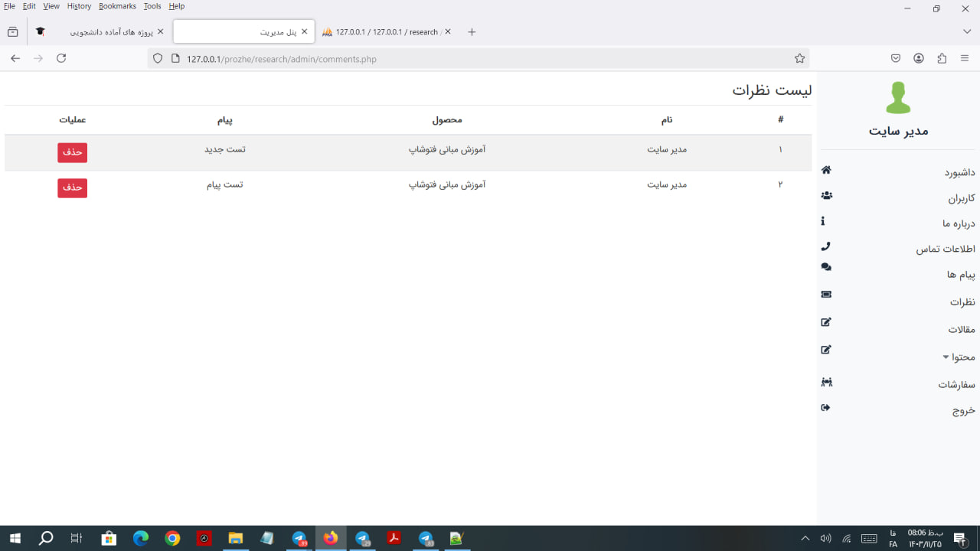980x551 pixels.
Task: Open the پیام ها sidebar link
Action: click(961, 275)
